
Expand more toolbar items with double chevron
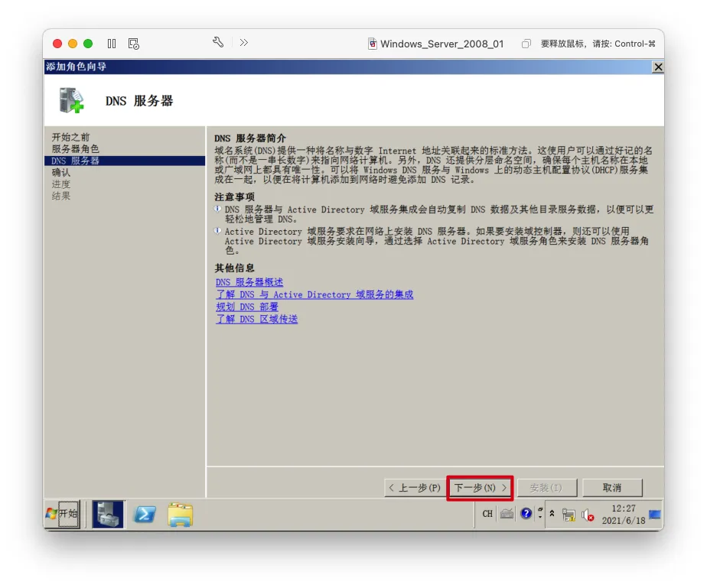click(x=244, y=42)
